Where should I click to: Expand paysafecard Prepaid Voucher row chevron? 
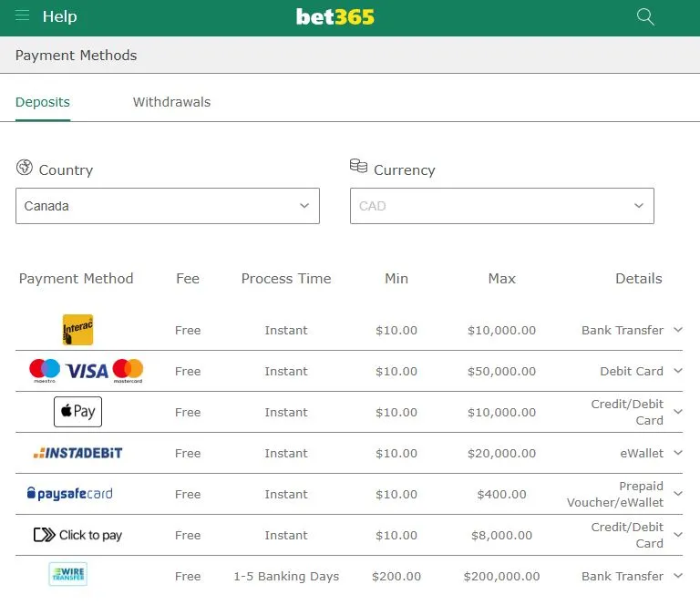(x=678, y=494)
